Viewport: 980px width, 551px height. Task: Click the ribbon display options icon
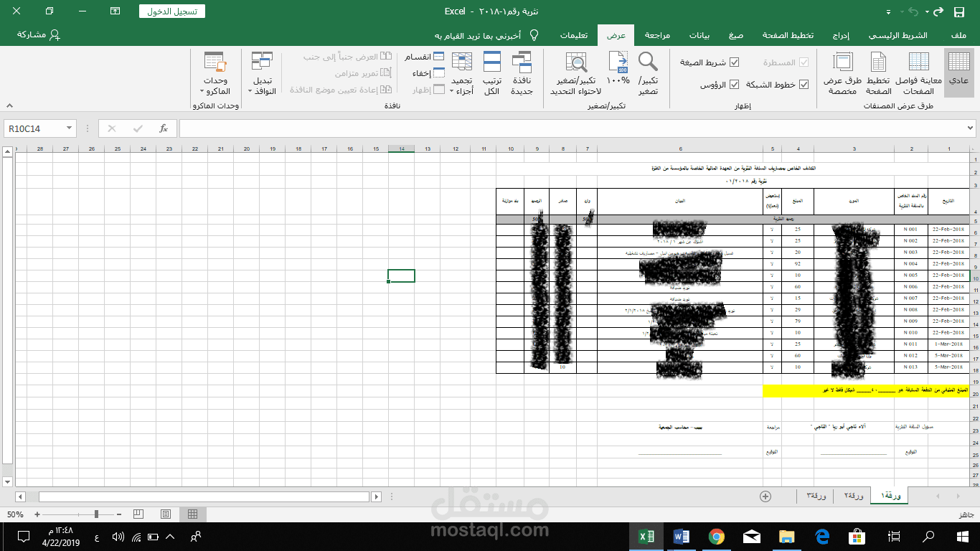click(x=116, y=11)
